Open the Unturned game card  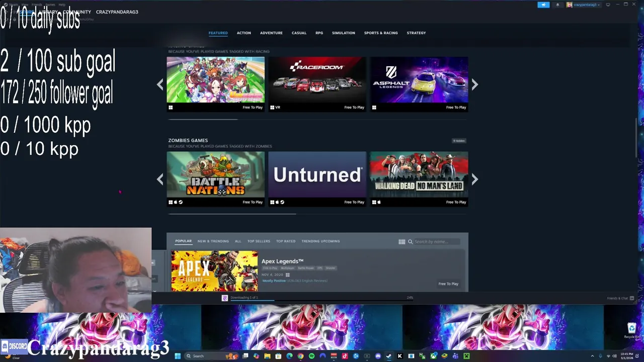point(317,179)
